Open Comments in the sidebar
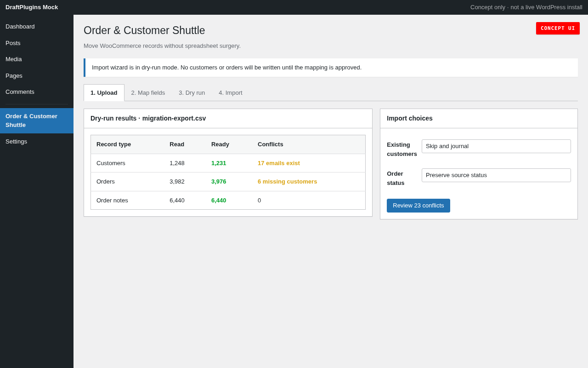This screenshot has height=368, width=588. [x=37, y=92]
